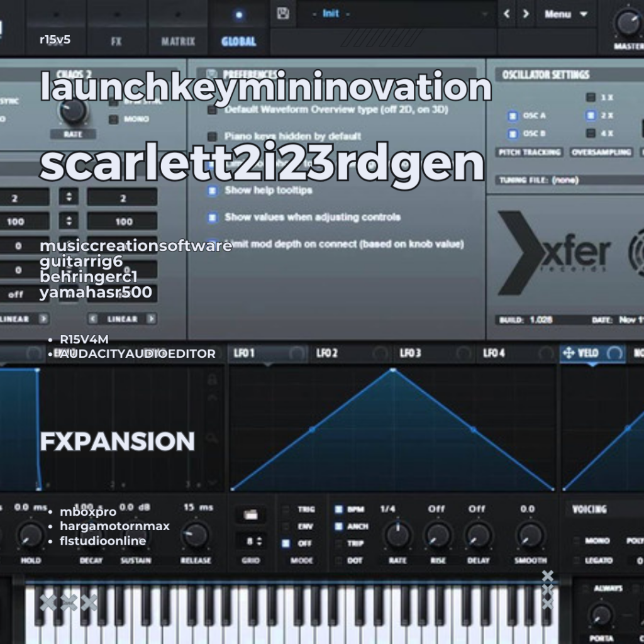Switch to the FX tab
Screen dimensions: 644x644
(116, 41)
